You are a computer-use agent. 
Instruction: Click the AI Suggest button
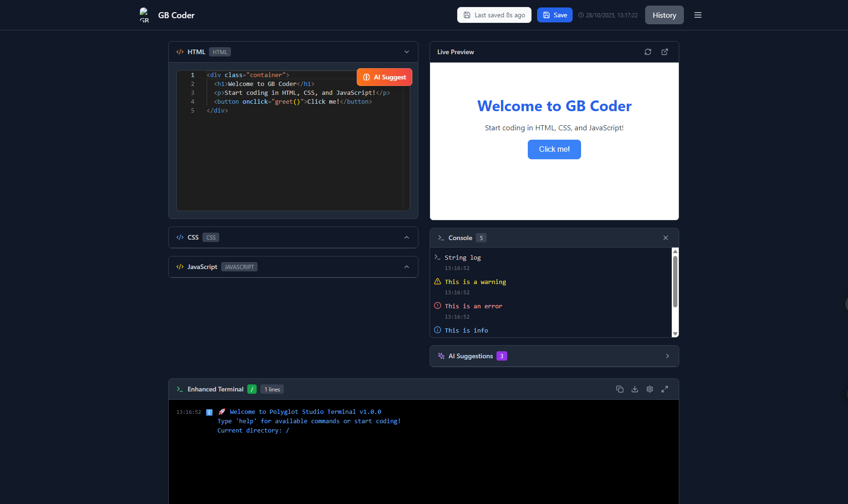click(384, 77)
